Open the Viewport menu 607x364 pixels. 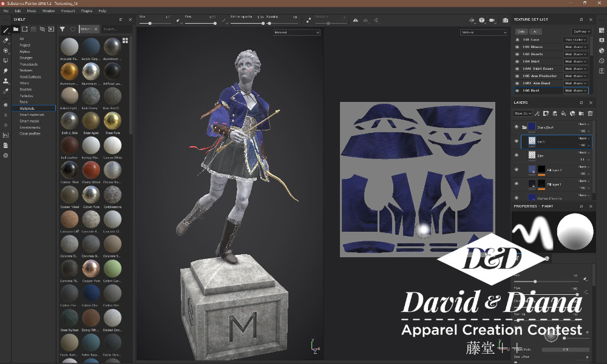click(68, 11)
